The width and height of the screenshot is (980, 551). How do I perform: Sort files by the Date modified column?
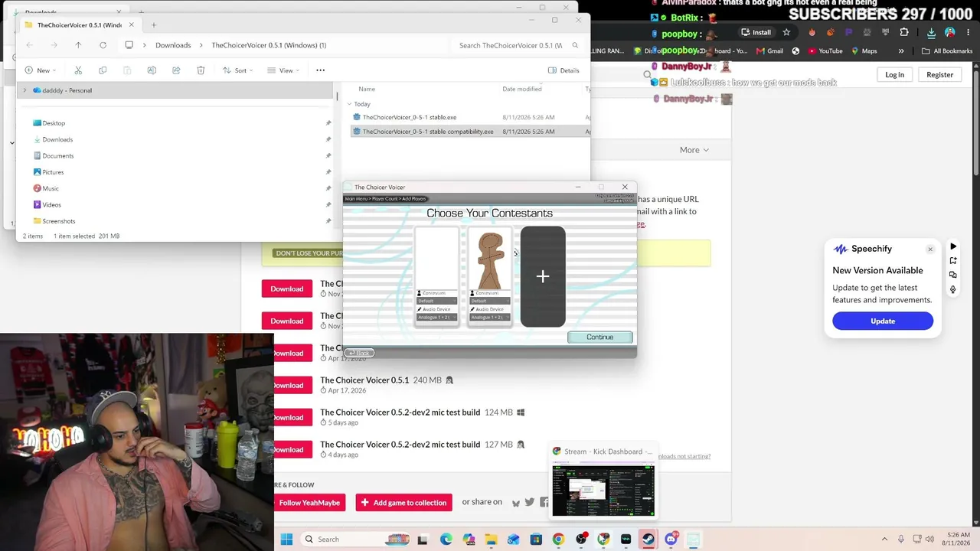coord(522,89)
